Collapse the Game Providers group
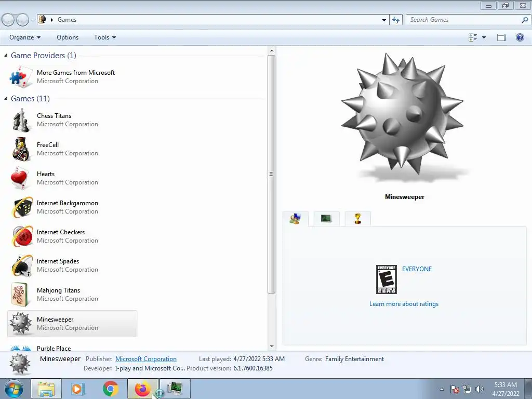Viewport: 532px width, 399px height. pyautogui.click(x=6, y=55)
